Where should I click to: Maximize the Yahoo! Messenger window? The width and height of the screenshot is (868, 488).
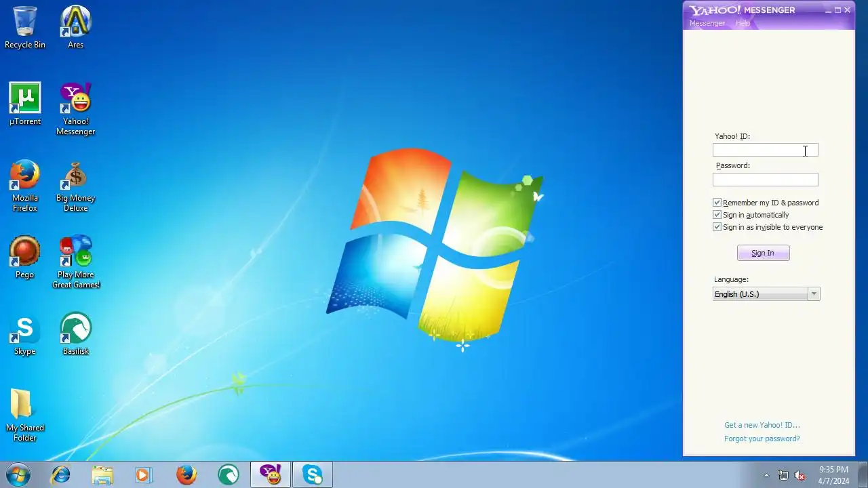pyautogui.click(x=837, y=10)
